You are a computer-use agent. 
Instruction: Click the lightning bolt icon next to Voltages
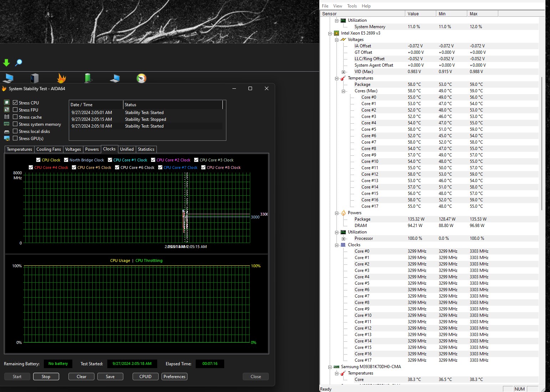(343, 40)
